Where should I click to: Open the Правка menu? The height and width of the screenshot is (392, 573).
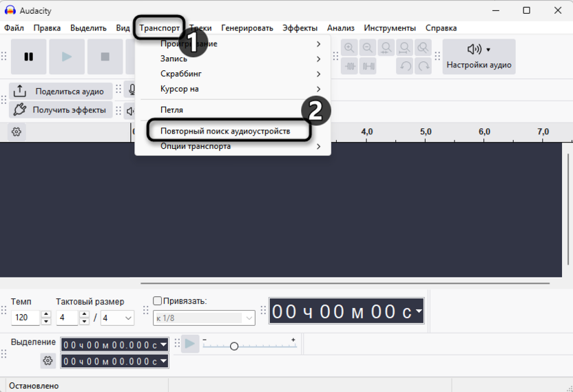point(47,28)
